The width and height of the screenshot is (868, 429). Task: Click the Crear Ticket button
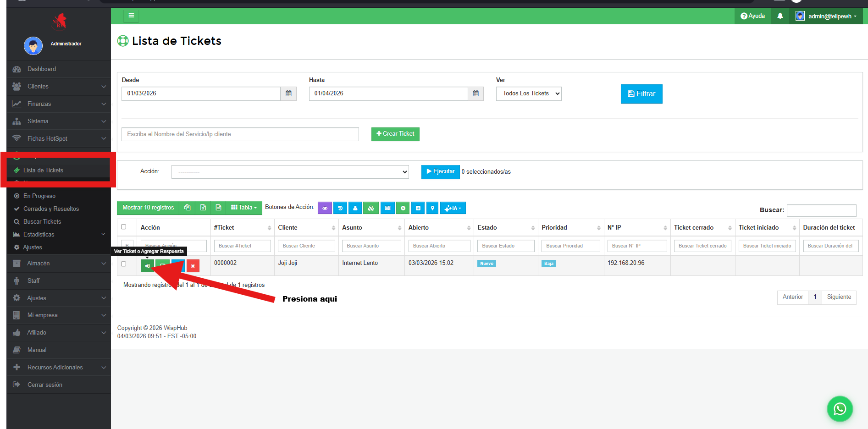point(395,134)
